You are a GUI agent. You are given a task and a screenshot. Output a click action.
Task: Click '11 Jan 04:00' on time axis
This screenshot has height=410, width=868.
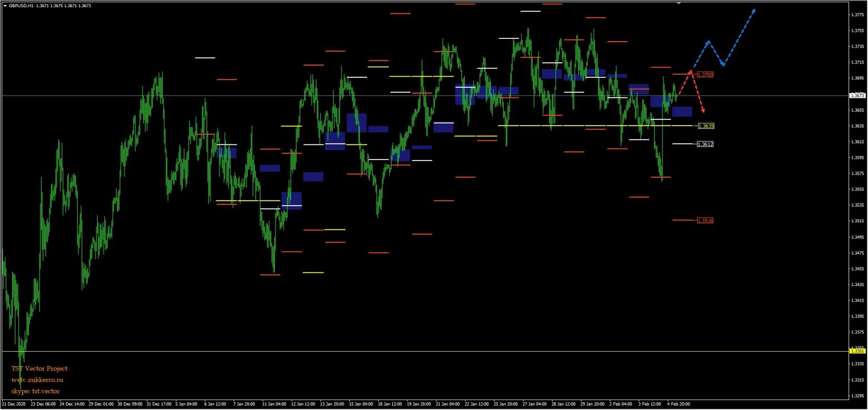click(274, 404)
